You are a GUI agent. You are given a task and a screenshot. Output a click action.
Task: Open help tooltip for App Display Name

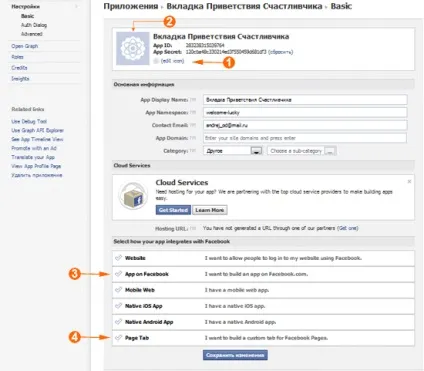click(x=193, y=100)
